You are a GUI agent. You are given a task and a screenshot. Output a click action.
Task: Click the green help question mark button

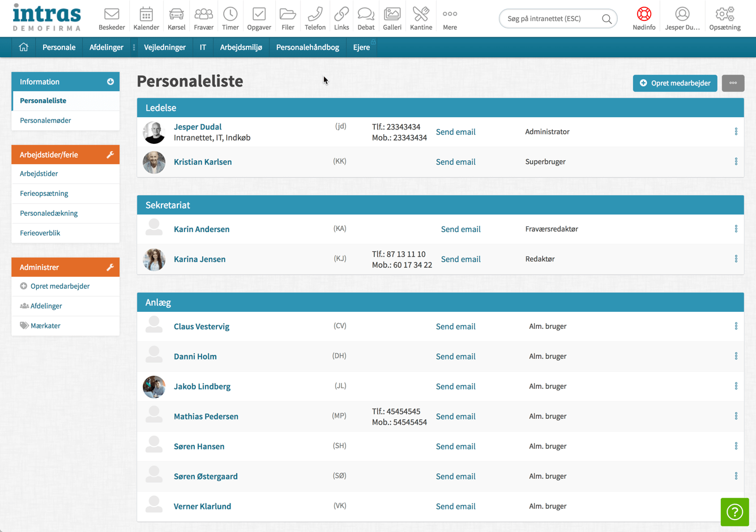734,512
